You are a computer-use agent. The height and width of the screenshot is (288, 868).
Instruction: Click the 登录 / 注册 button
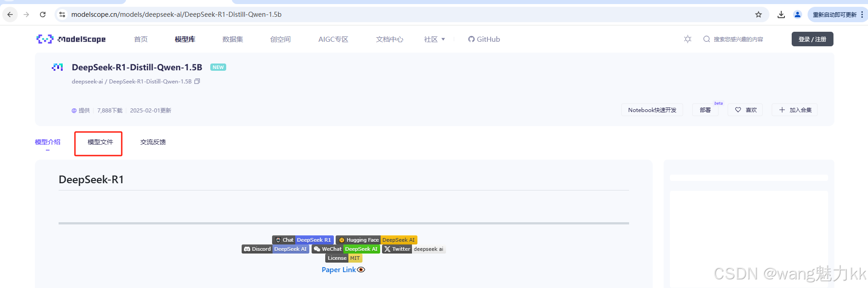coord(812,39)
